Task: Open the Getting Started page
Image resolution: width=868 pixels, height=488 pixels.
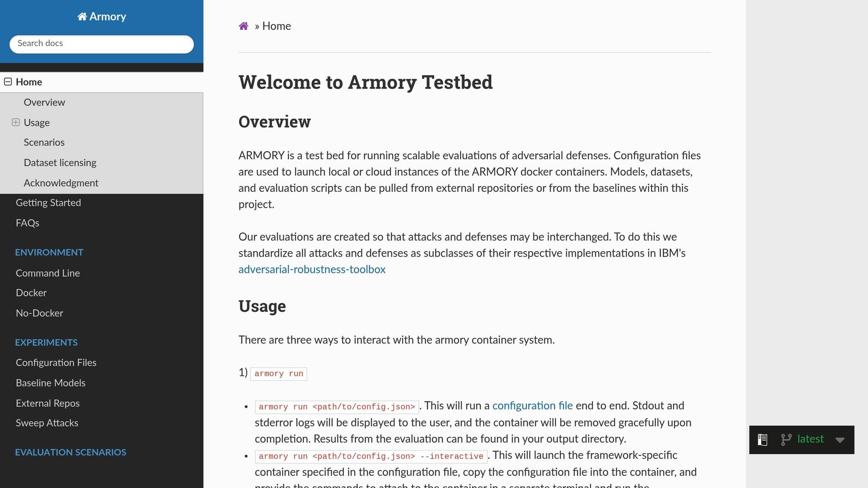Action: (x=48, y=203)
